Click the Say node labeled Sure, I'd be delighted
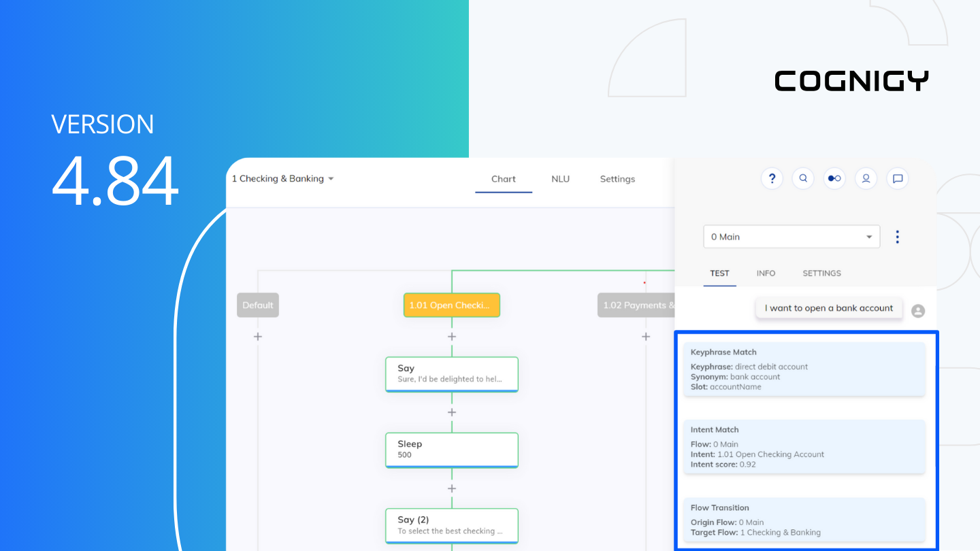Screen dimensions: 980x551 coord(451,374)
